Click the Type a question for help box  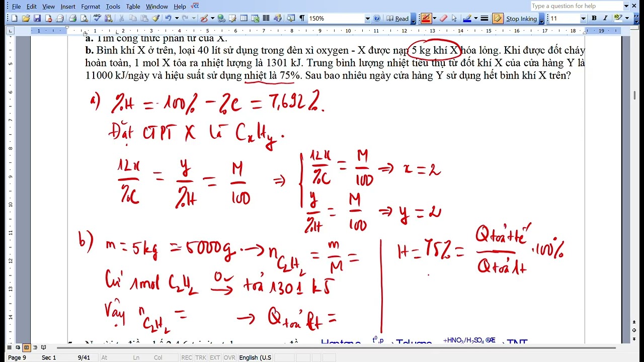click(577, 6)
